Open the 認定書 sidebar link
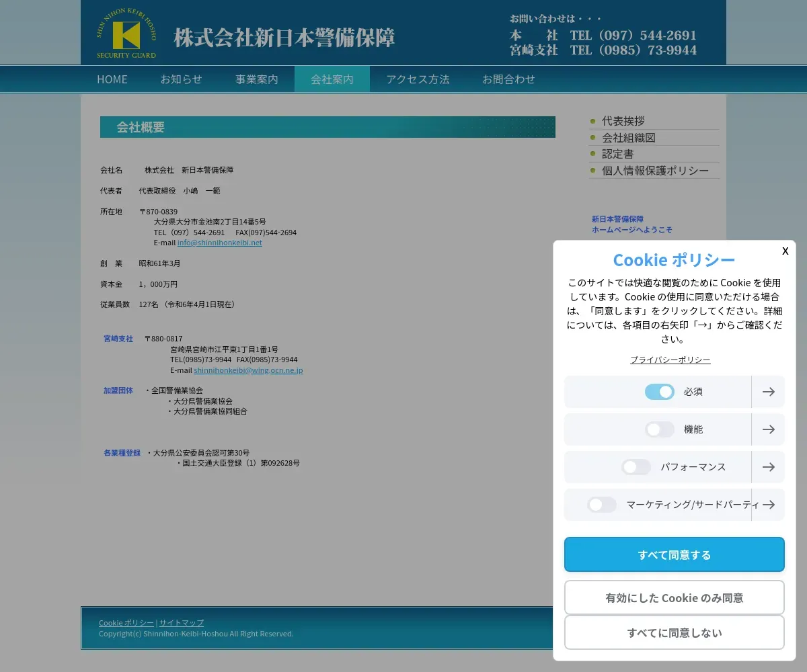 pyautogui.click(x=617, y=154)
